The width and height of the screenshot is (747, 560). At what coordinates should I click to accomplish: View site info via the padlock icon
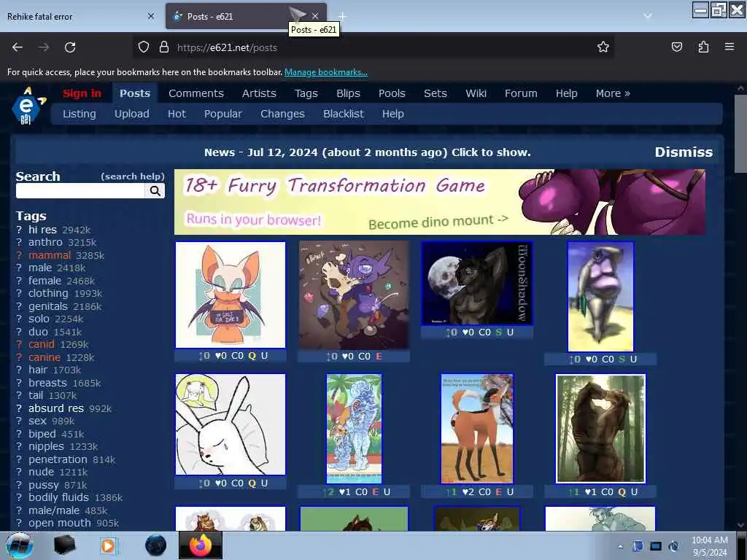164,47
